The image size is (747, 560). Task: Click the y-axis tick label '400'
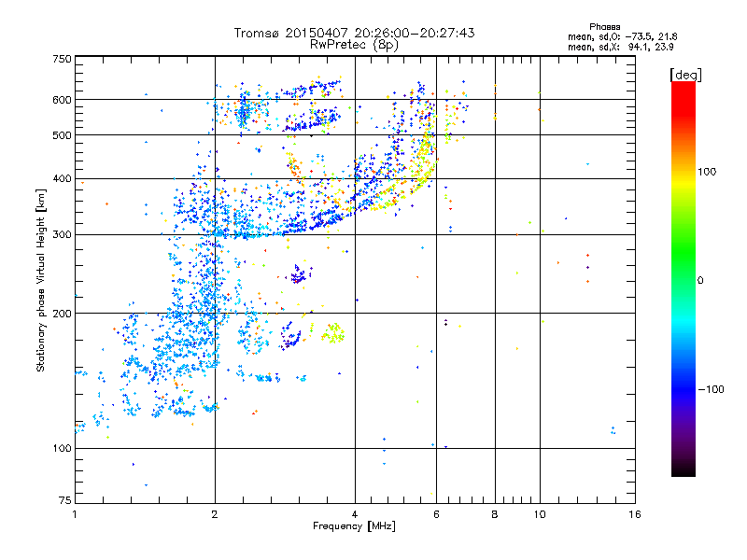[x=62, y=179]
